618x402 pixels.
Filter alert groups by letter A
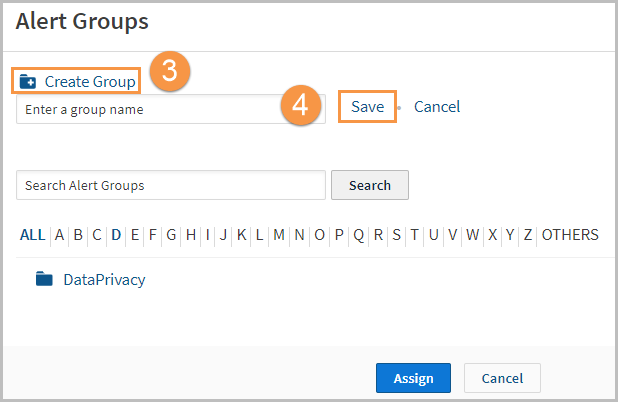coord(59,235)
